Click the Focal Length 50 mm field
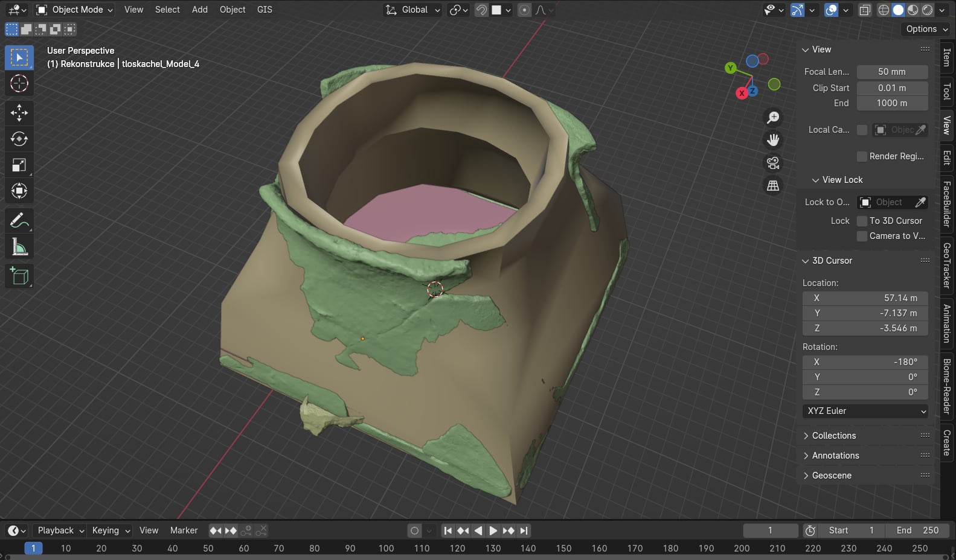956x560 pixels. tap(891, 72)
